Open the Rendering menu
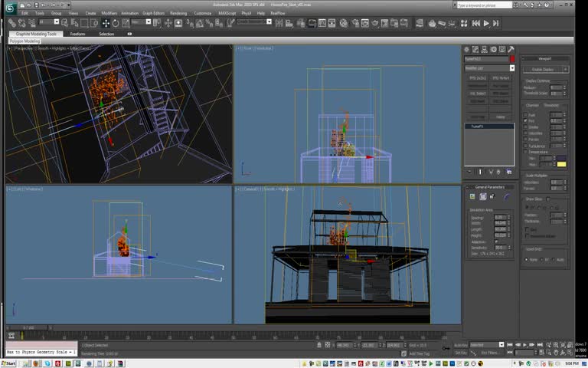 tap(178, 13)
